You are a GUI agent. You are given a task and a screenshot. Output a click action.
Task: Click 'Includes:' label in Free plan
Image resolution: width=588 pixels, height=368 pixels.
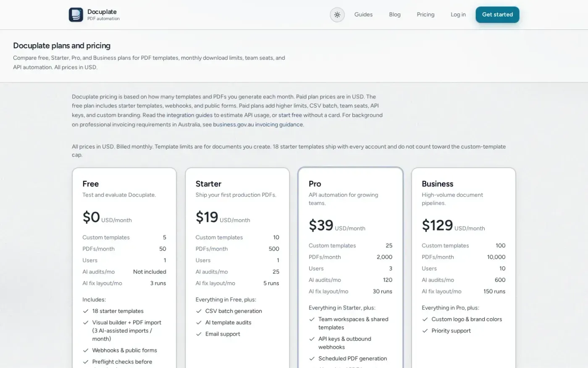point(94,299)
